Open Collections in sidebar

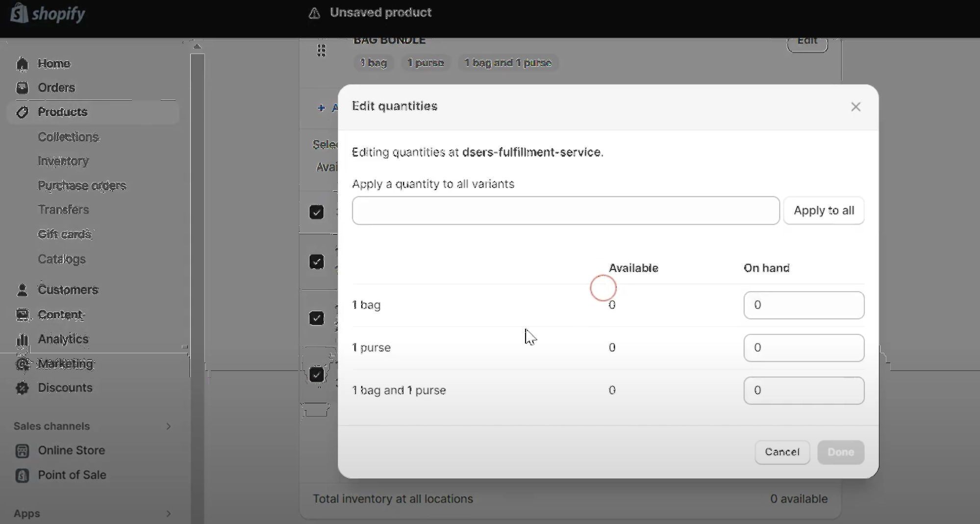pos(69,137)
